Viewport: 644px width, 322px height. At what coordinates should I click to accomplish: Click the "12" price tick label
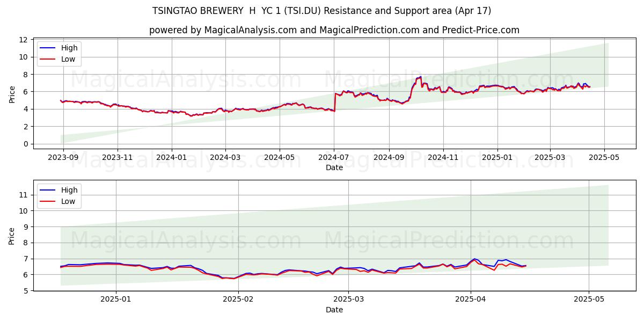pyautogui.click(x=23, y=40)
